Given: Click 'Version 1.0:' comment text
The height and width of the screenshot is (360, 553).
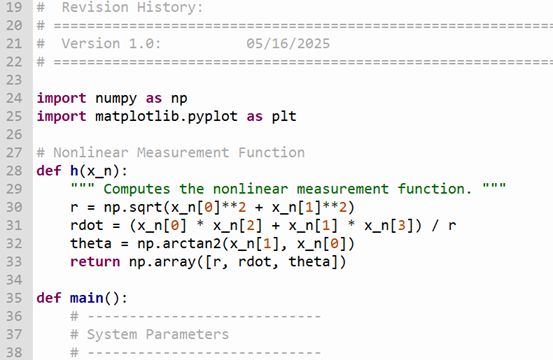Looking at the screenshot, I should (x=111, y=44).
